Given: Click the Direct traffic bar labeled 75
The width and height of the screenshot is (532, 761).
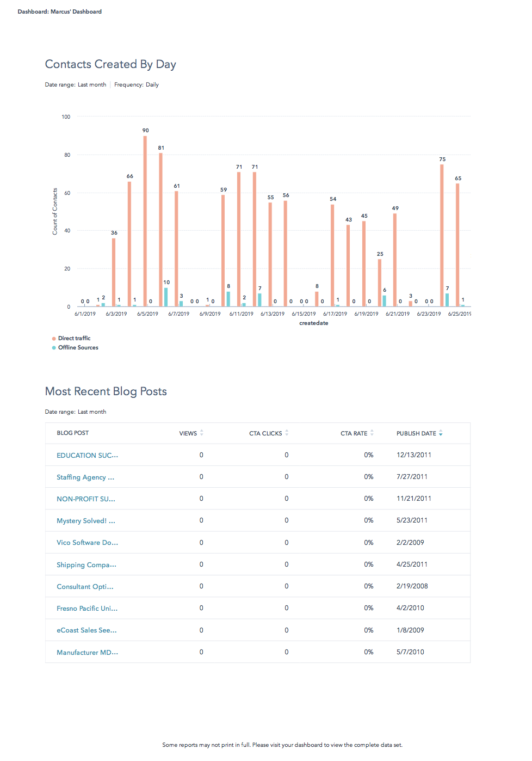Looking at the screenshot, I should tap(442, 235).
